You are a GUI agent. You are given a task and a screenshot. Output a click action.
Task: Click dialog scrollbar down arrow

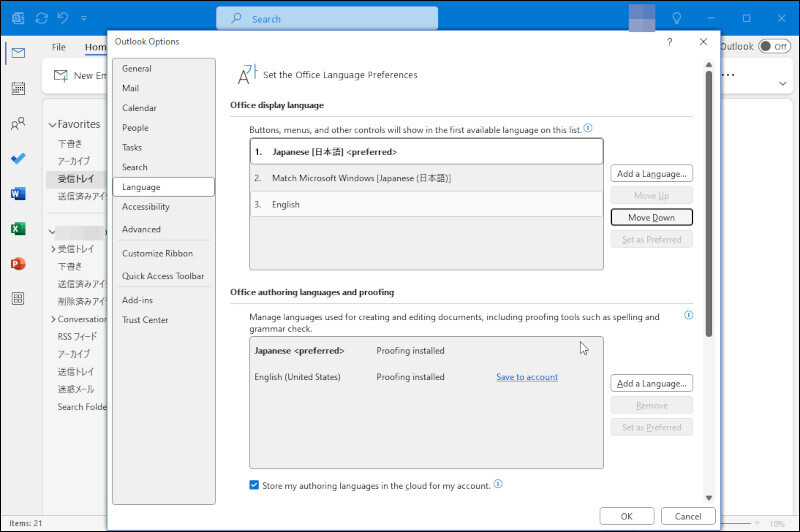point(709,498)
